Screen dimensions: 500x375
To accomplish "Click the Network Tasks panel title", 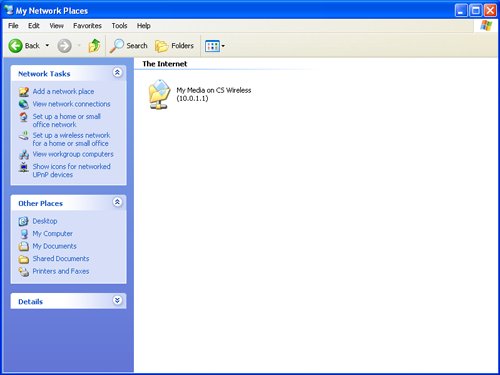I will pos(44,74).
